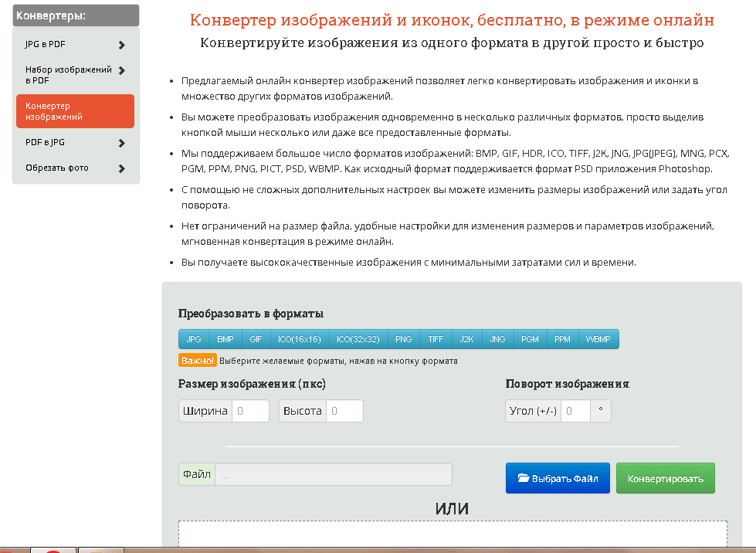Select the active Конвертер изображений item

75,111
